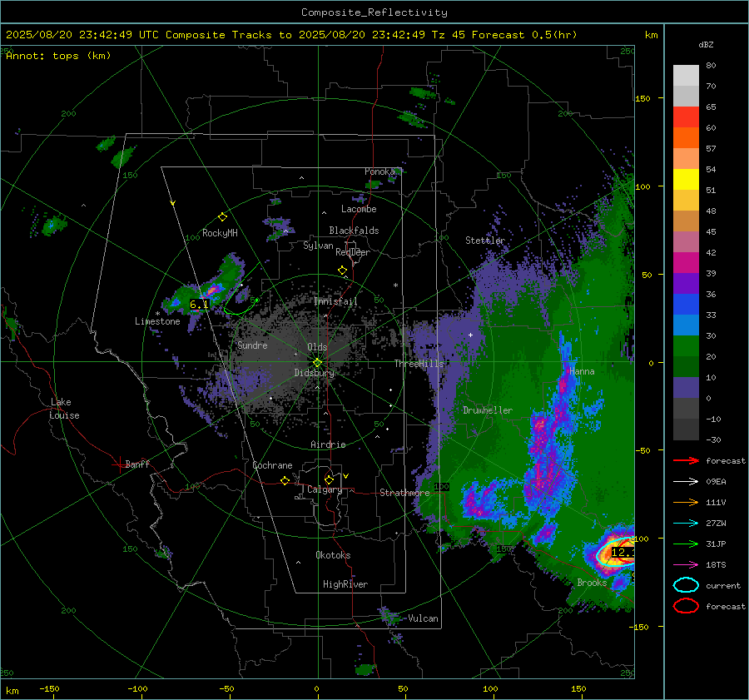The height and width of the screenshot is (700, 749).
Task: Click the Calgary city label
Action: click(x=325, y=489)
